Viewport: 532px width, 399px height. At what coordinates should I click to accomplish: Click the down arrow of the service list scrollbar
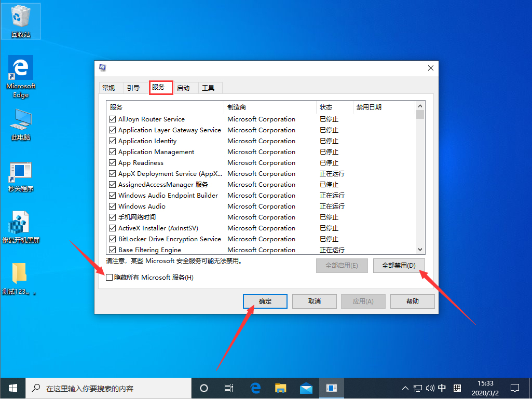coord(420,250)
